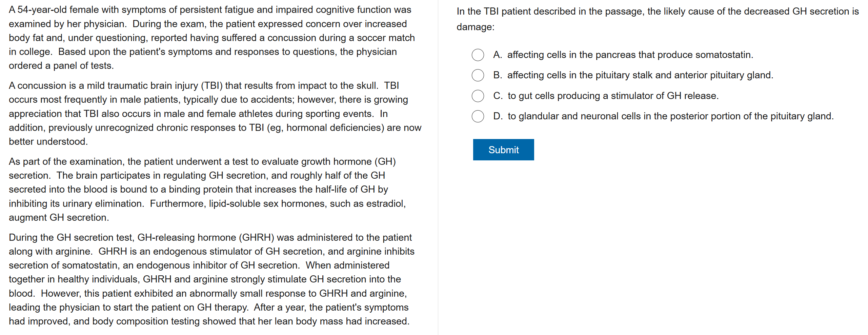Click answer text mentioning pituitary stalk

coord(640,75)
